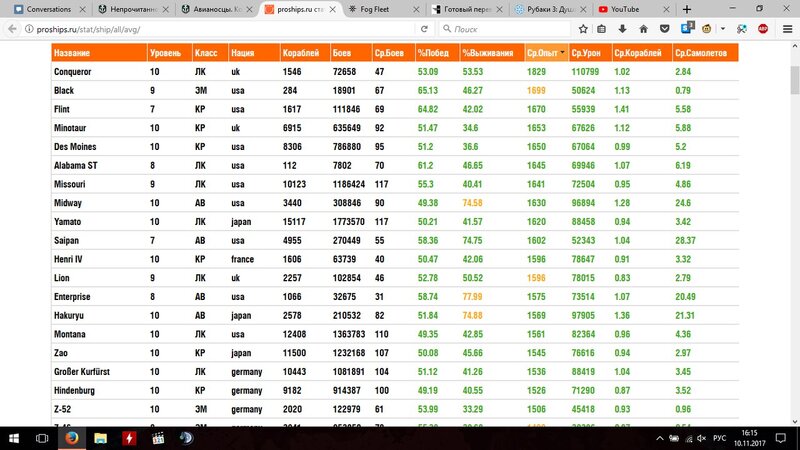
Task: Go back with the browser back arrow
Action: pyautogui.click(x=12, y=29)
